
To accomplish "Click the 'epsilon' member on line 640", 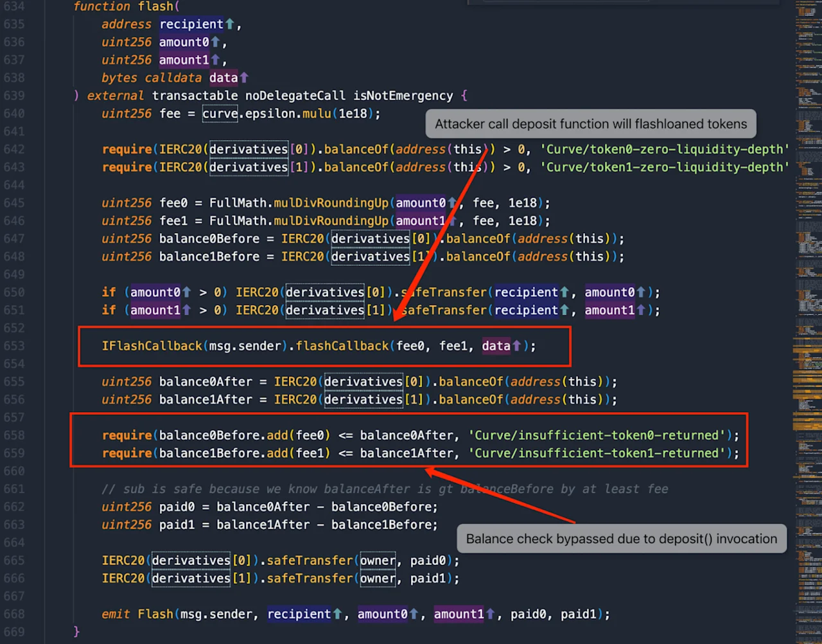I will (270, 114).
